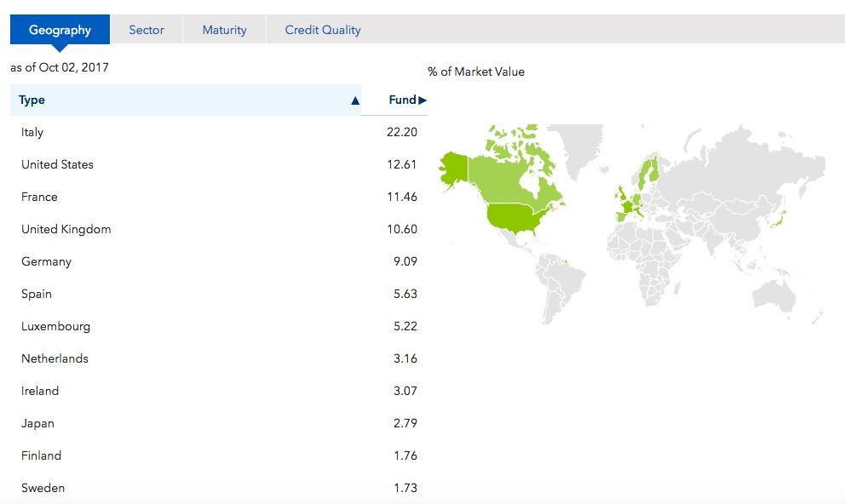The image size is (845, 504).
Task: Click Spain's fund value 5.63
Action: click(x=405, y=294)
